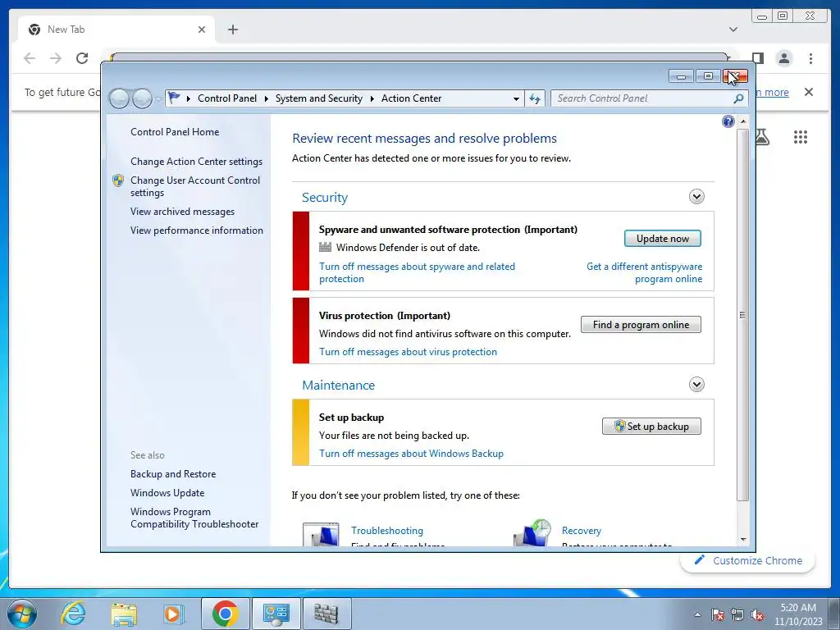This screenshot has width=840, height=630.
Task: Turn off messages about virus protection
Action: pos(408,352)
